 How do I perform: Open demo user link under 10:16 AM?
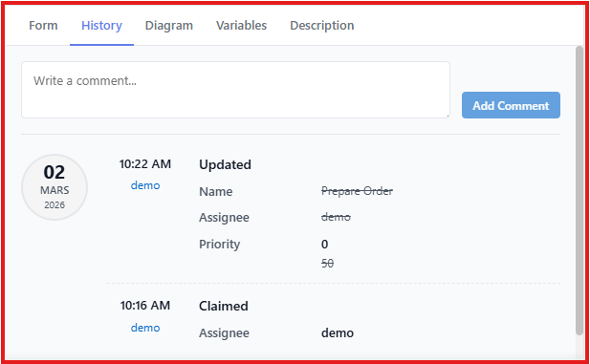click(x=145, y=328)
